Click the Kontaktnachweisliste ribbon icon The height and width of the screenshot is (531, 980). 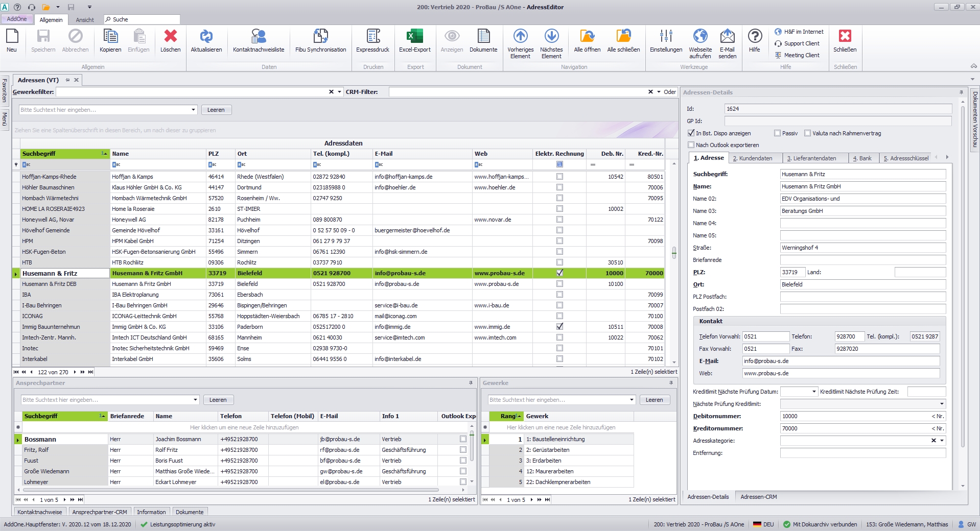258,37
